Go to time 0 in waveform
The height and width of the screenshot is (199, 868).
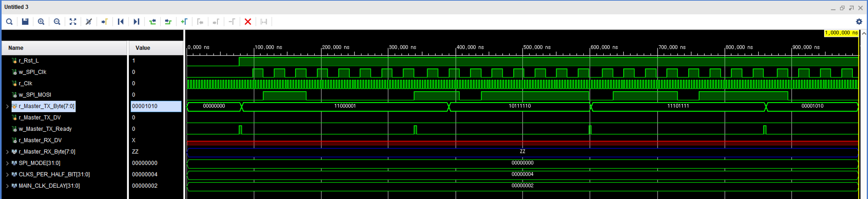121,22
